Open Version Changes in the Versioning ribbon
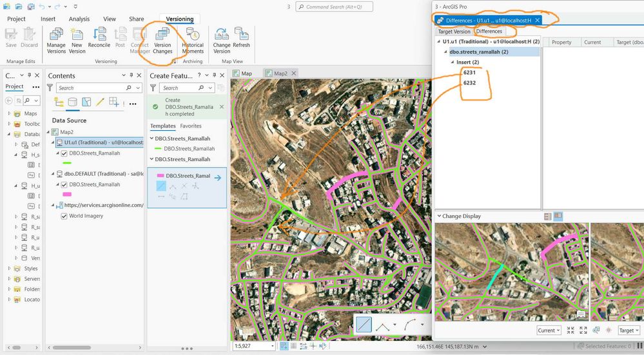Viewport: 644px width, 355px height. [x=162, y=41]
